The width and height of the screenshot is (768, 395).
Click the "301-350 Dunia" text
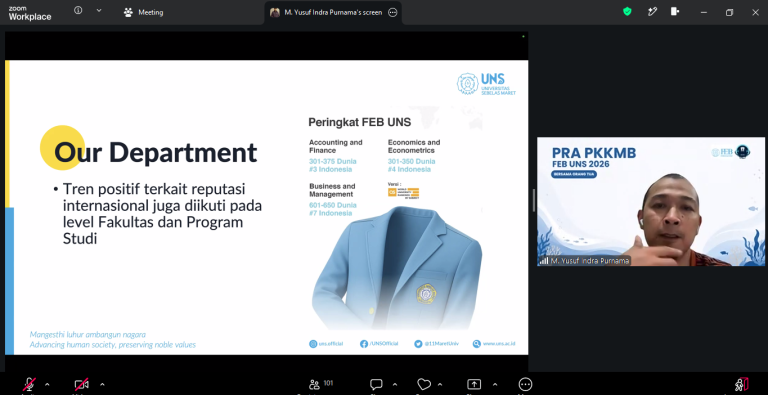coord(411,161)
